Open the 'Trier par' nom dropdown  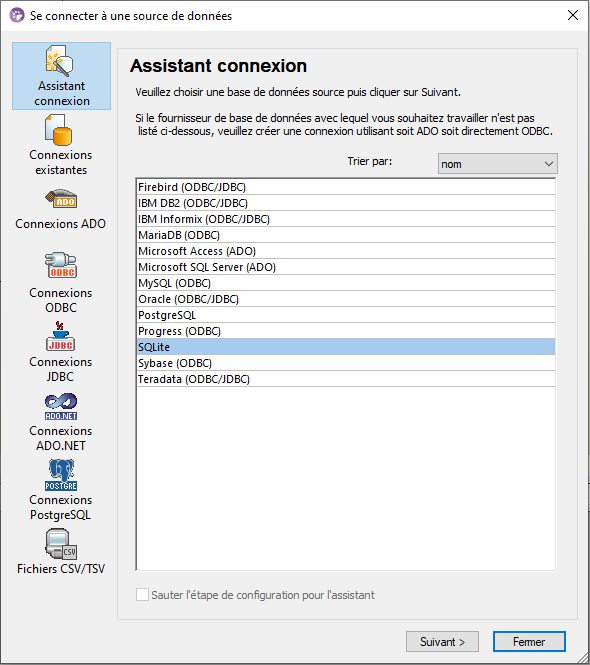pyautogui.click(x=498, y=164)
